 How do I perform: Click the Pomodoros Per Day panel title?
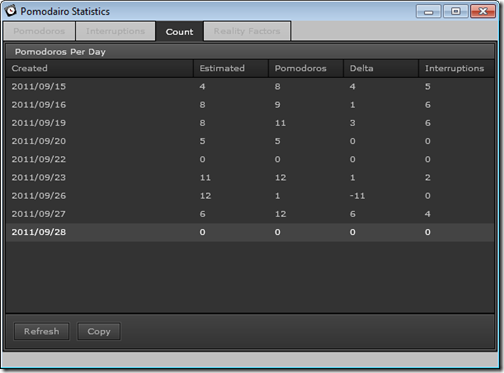[x=60, y=52]
